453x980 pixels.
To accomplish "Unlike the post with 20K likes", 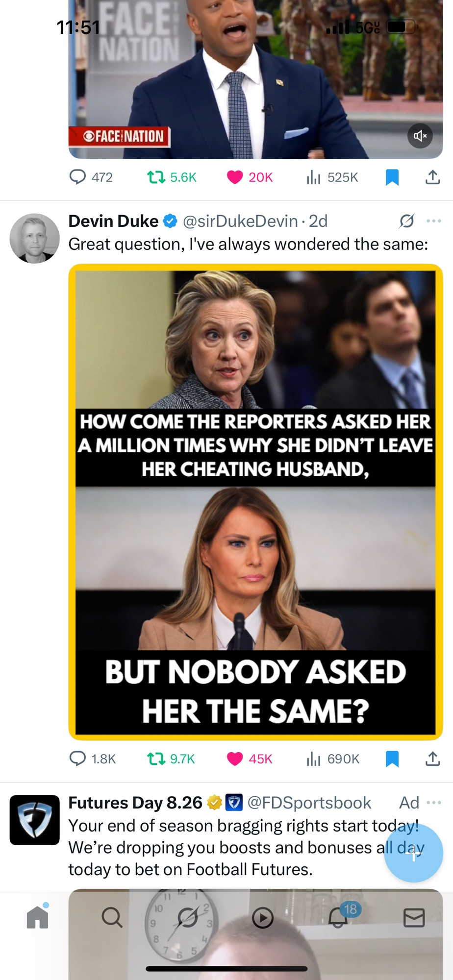I will [x=250, y=177].
